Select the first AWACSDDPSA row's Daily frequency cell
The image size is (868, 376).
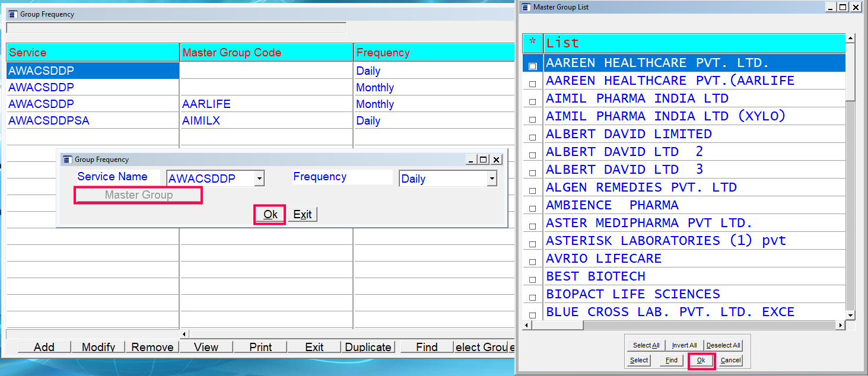coord(434,120)
